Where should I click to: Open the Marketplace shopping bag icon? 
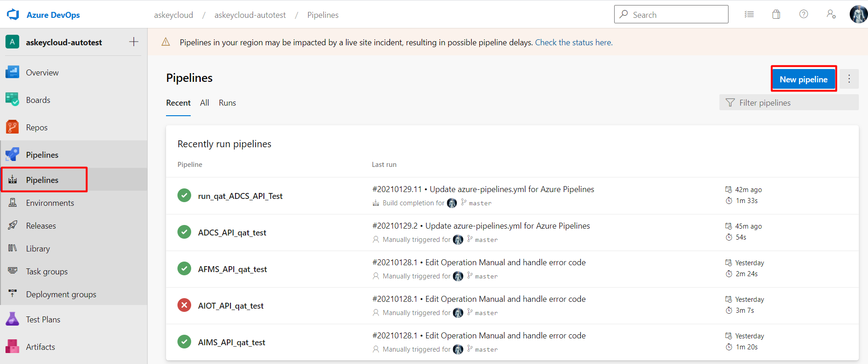click(x=776, y=15)
